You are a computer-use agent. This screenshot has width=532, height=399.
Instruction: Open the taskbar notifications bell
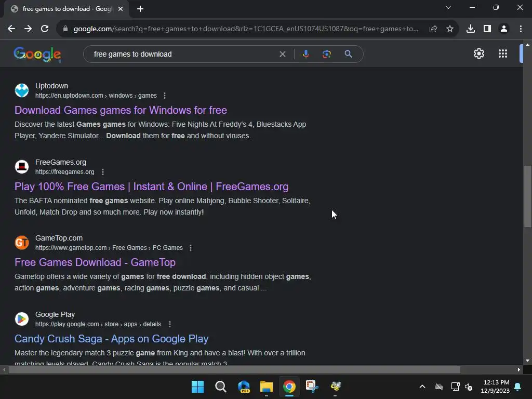(x=518, y=387)
